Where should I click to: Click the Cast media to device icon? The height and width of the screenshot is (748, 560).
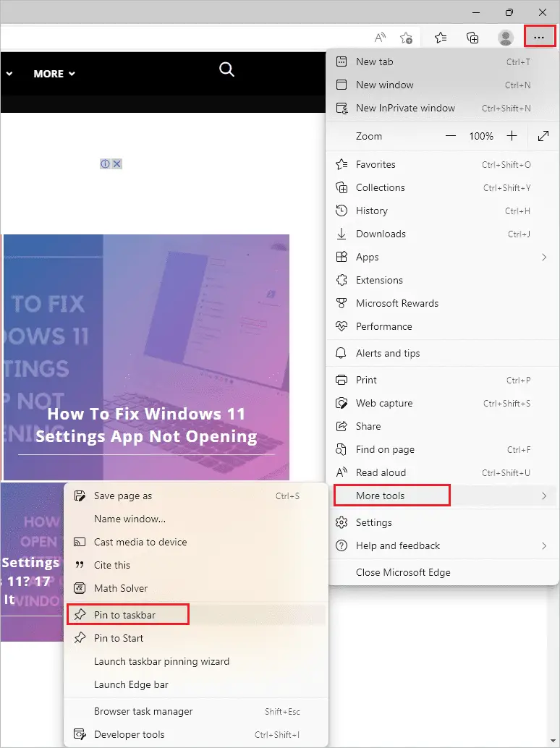click(80, 542)
